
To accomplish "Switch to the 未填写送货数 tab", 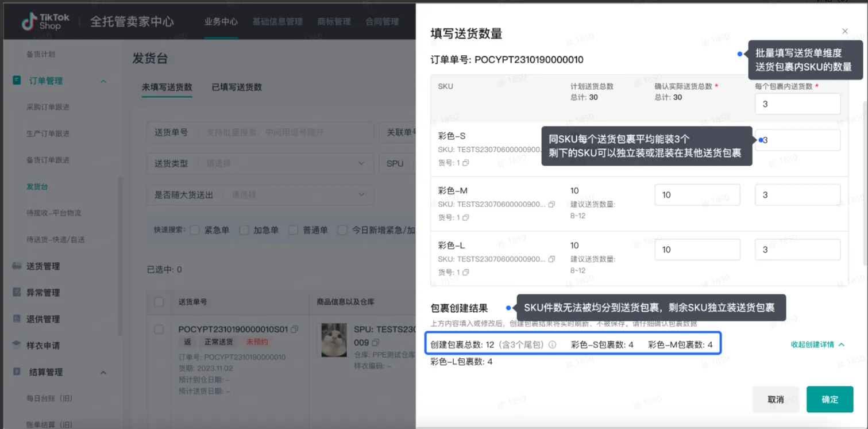I will tap(167, 87).
